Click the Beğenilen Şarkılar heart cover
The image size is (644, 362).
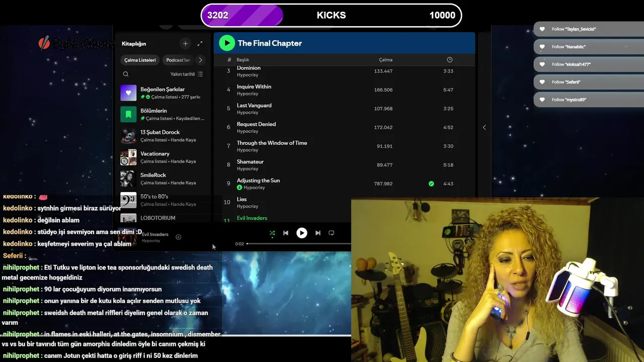(x=128, y=93)
